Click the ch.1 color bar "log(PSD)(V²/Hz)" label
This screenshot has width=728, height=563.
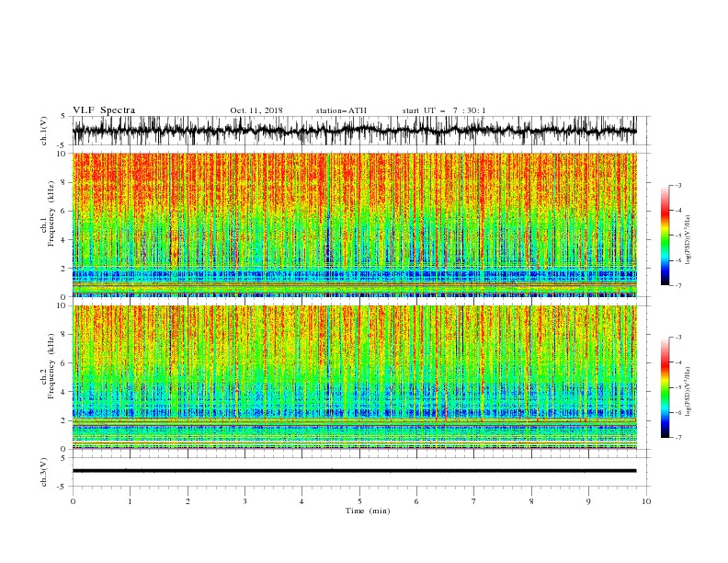688,240
